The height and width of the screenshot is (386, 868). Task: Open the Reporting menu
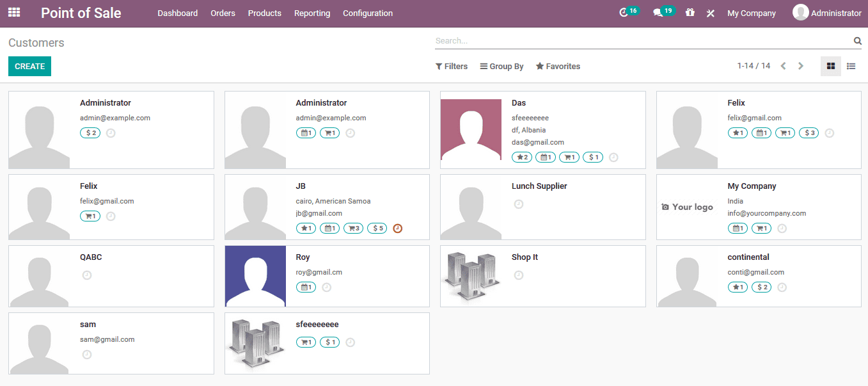coord(312,12)
